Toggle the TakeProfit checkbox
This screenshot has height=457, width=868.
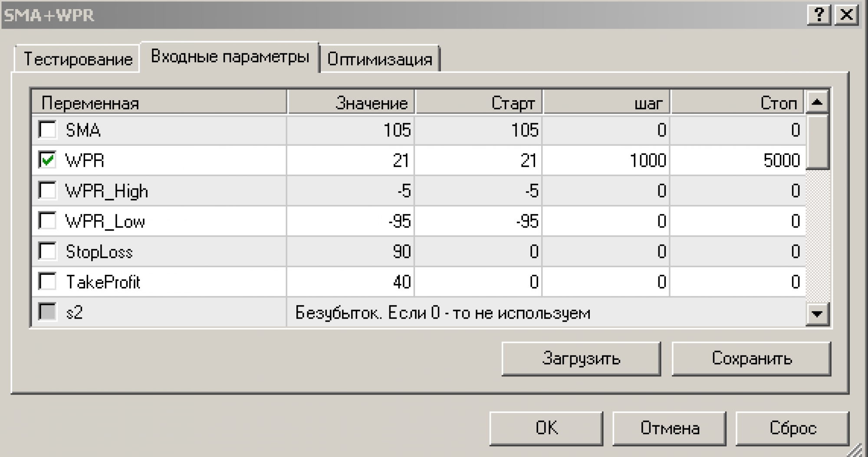pos(47,281)
